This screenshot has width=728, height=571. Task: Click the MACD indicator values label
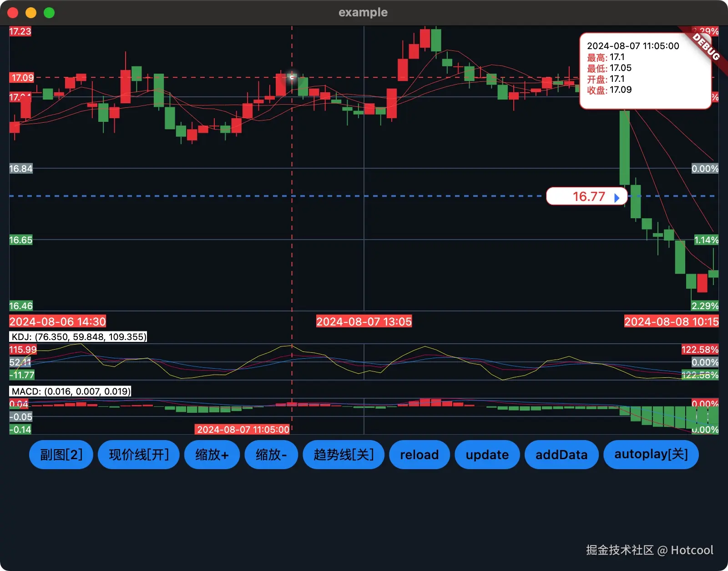[71, 391]
